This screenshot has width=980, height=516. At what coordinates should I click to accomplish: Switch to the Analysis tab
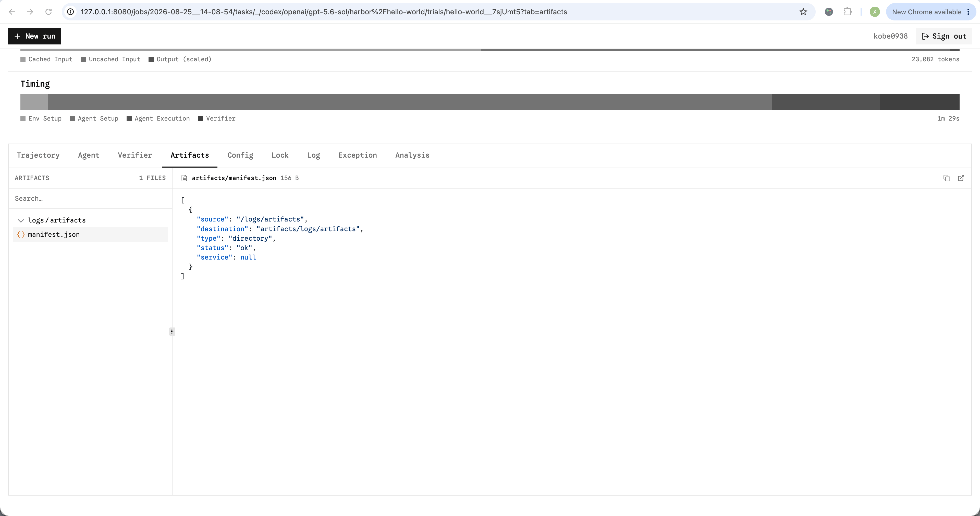point(412,155)
